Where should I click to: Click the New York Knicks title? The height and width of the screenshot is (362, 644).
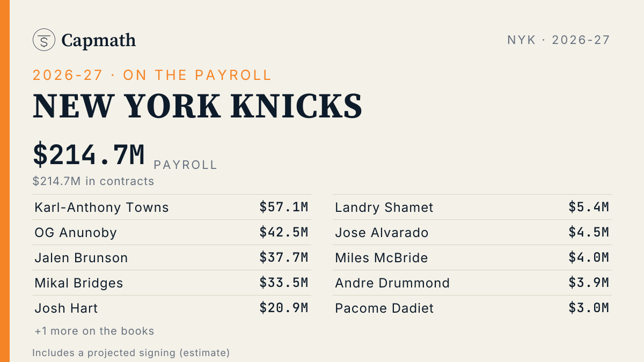click(x=197, y=106)
